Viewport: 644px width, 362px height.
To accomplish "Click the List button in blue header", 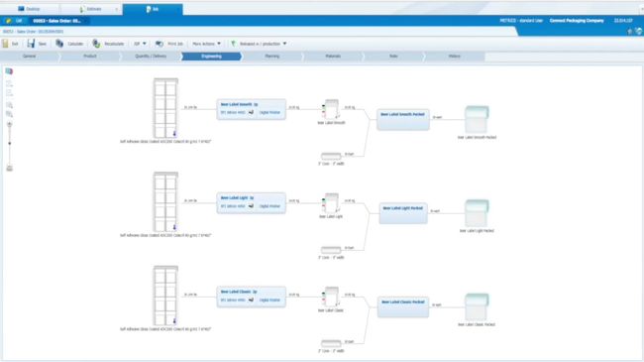I will click(x=15, y=21).
